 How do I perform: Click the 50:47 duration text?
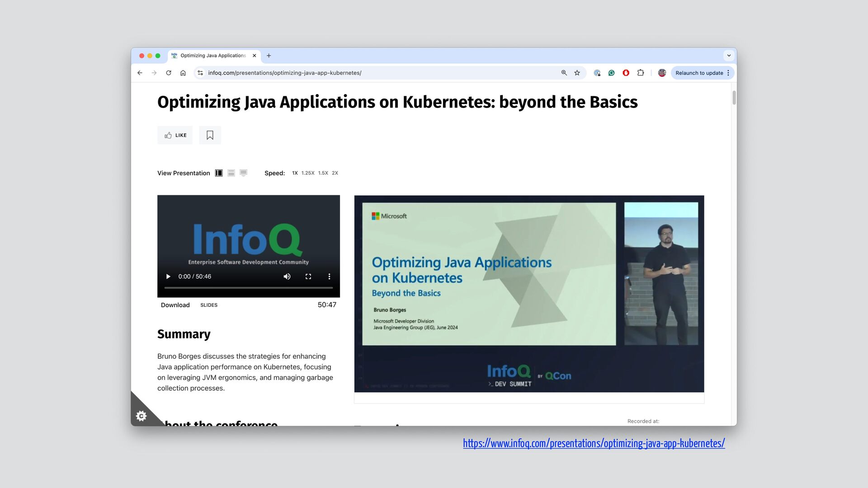point(327,305)
